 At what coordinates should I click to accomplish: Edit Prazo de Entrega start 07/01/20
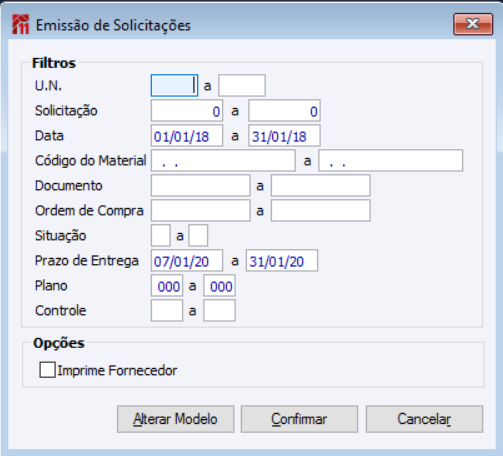(x=187, y=261)
